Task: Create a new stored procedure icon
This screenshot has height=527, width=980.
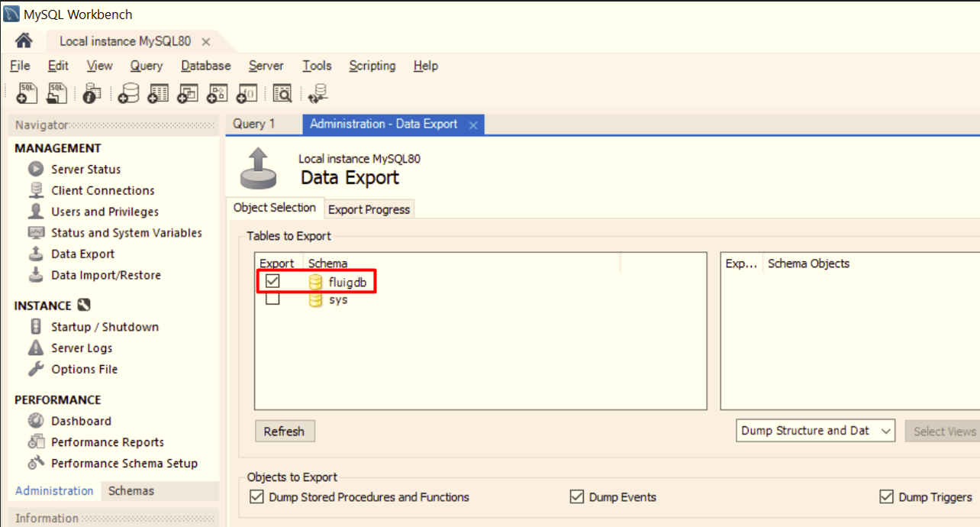Action: click(217, 93)
